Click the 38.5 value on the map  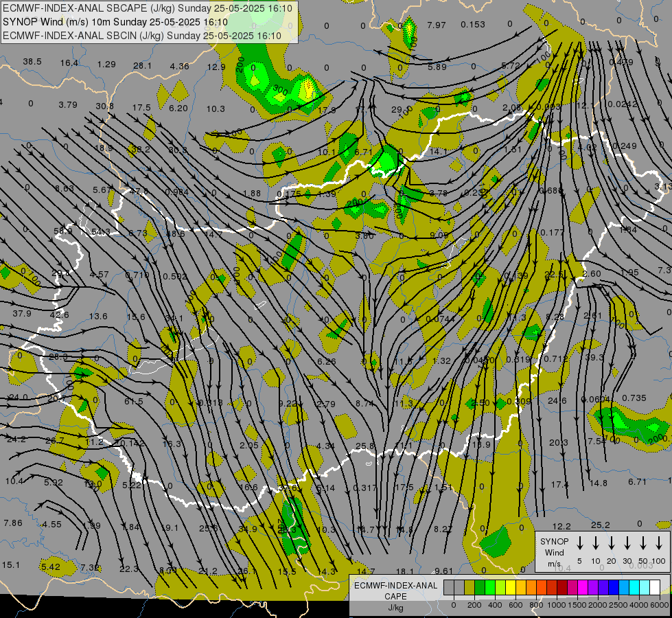pos(32,62)
